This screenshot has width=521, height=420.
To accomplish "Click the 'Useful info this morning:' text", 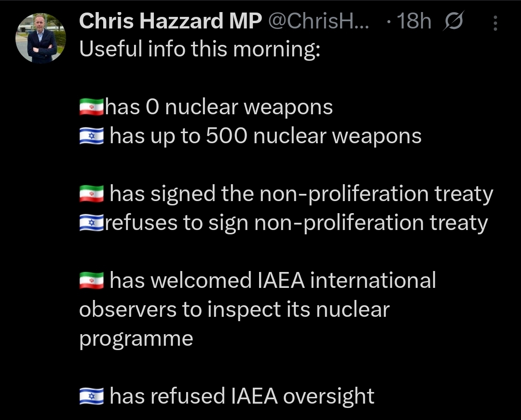I will pos(200,49).
